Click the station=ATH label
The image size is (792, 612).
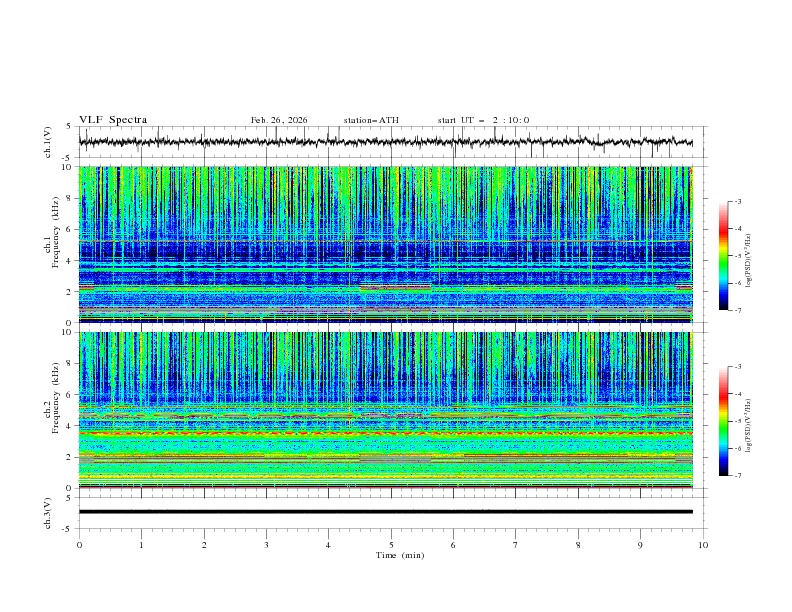tap(371, 120)
